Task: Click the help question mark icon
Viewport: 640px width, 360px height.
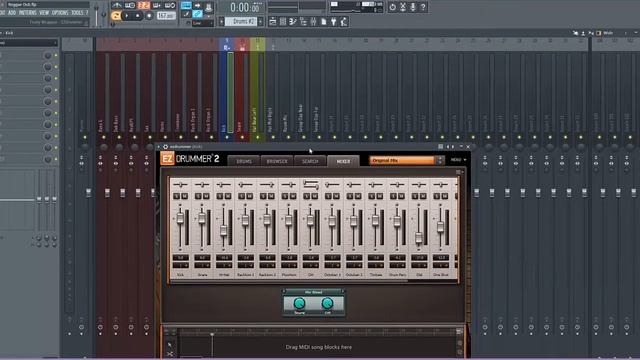Action: pyautogui.click(x=423, y=7)
